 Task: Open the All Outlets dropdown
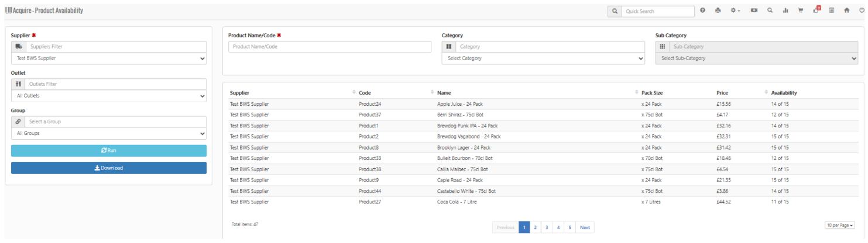click(108, 96)
